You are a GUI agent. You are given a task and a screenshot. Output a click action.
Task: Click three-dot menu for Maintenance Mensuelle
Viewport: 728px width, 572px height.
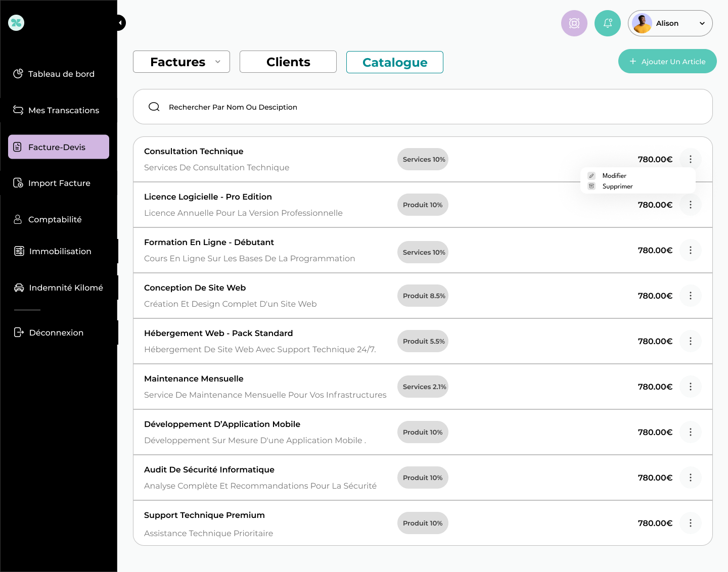pos(690,387)
